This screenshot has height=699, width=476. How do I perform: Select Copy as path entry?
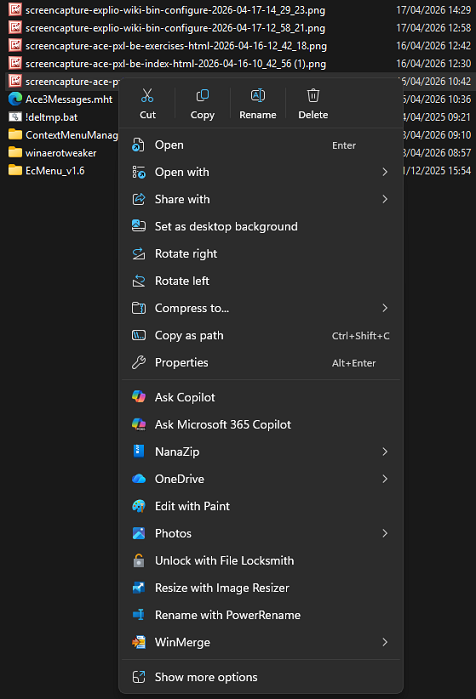click(261, 335)
